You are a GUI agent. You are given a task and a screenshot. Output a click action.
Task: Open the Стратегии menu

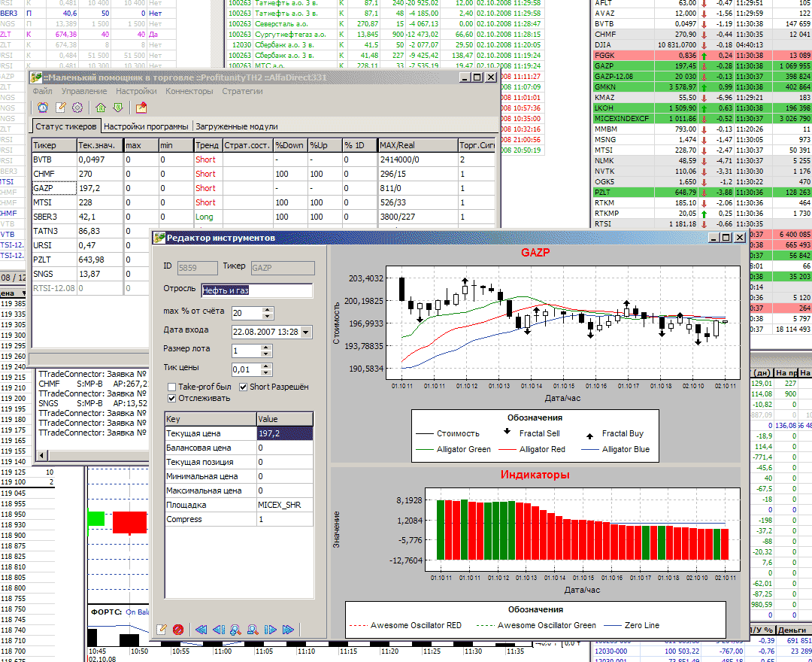[x=242, y=91]
